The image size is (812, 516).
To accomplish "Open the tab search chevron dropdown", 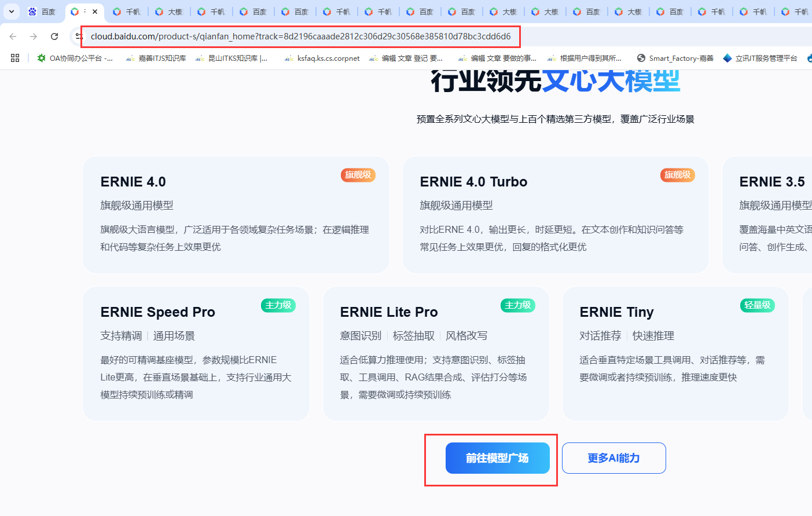I will click(x=12, y=12).
